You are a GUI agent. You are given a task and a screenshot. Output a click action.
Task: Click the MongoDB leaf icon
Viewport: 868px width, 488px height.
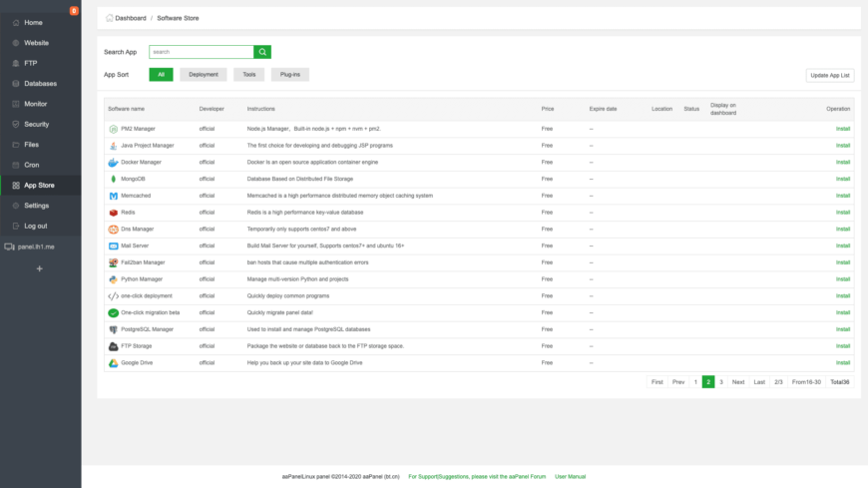click(x=113, y=179)
